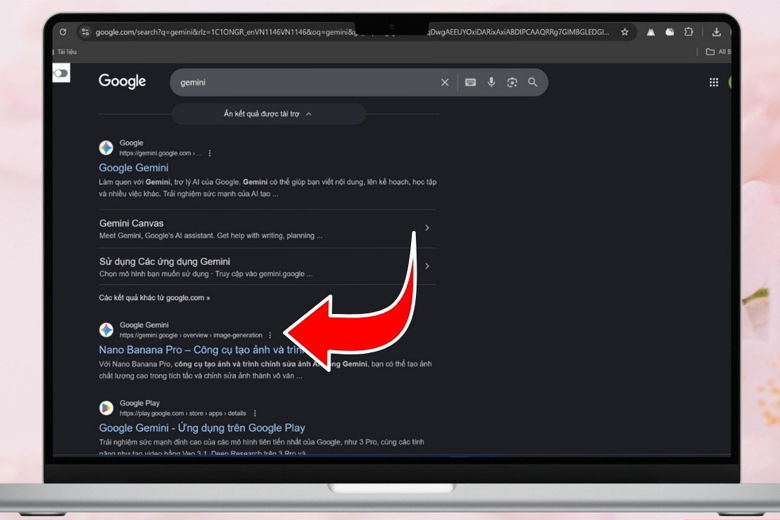The image size is (780, 520).
Task: Toggle the switch left of Google logo
Action: [x=61, y=73]
